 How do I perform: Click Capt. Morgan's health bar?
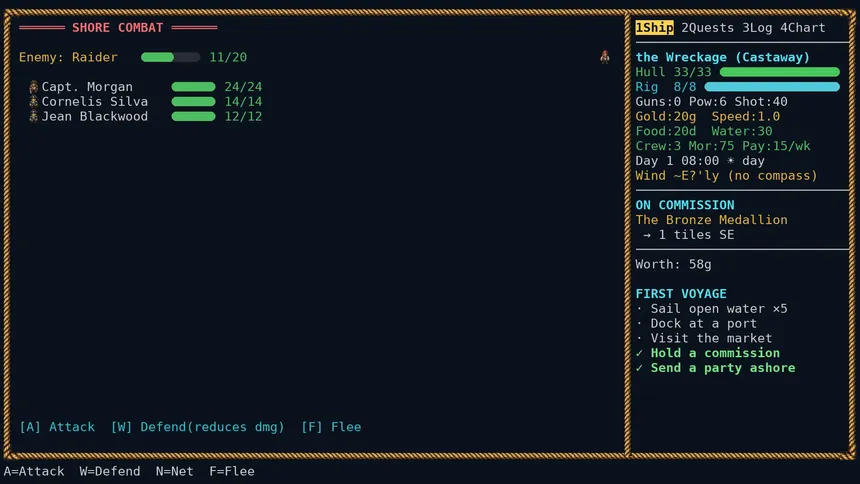(x=194, y=87)
